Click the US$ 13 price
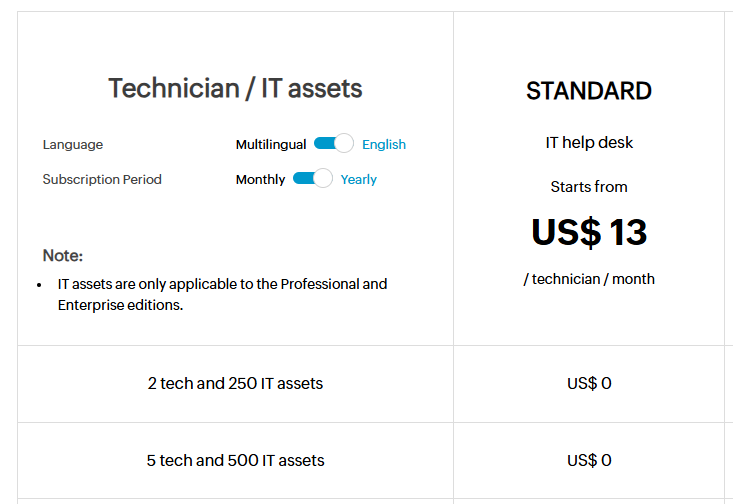 589,232
